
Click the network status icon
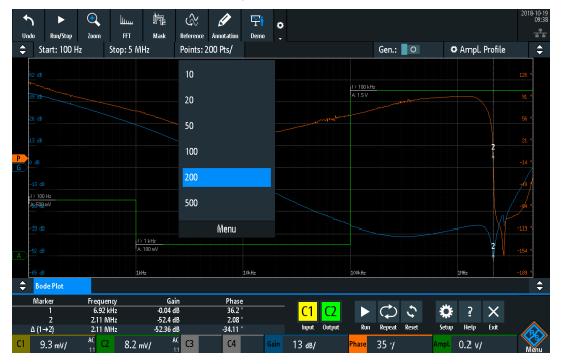tap(540, 34)
